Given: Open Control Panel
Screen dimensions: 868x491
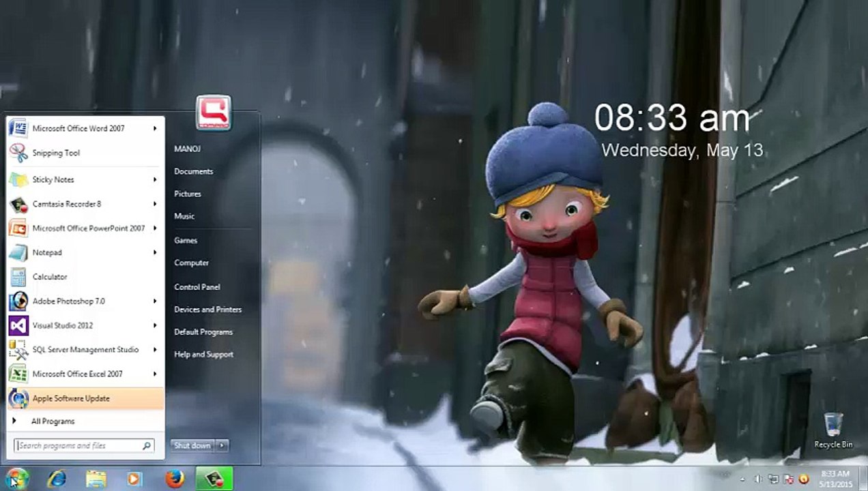Looking at the screenshot, I should [x=197, y=287].
